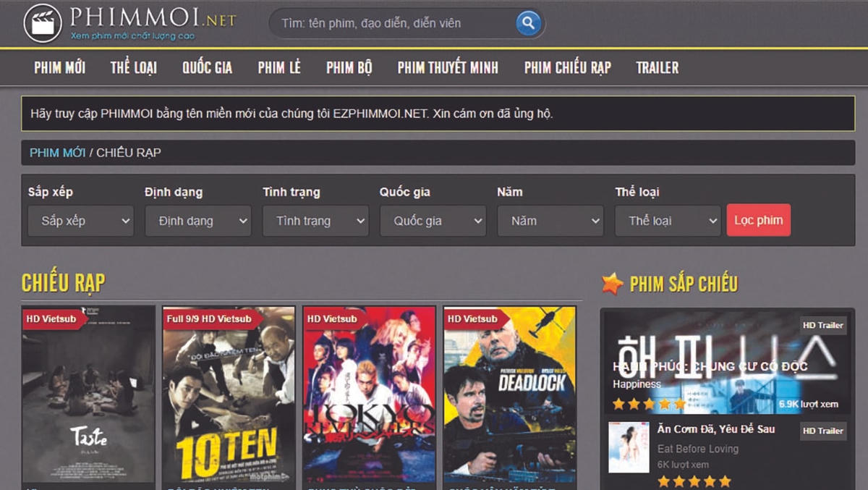Click the CHIẾU RẠP breadcrumb text

coord(129,153)
